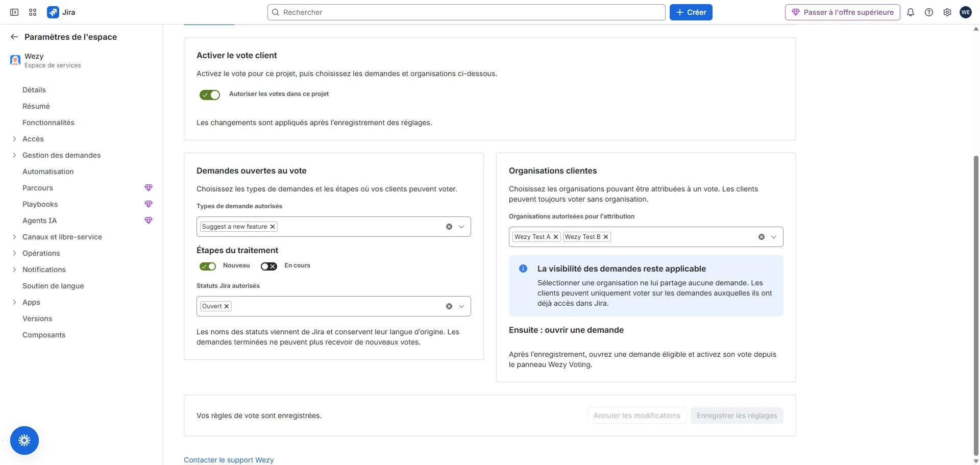This screenshot has width=980, height=465.
Task: Clear all Statuts Jira autorisés values
Action: 449,306
